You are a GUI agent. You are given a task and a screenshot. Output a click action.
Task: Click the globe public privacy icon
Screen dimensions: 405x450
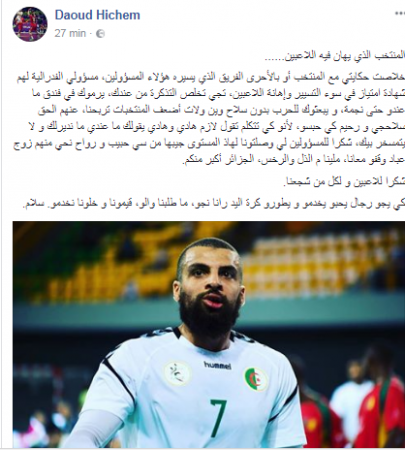pyautogui.click(x=100, y=34)
